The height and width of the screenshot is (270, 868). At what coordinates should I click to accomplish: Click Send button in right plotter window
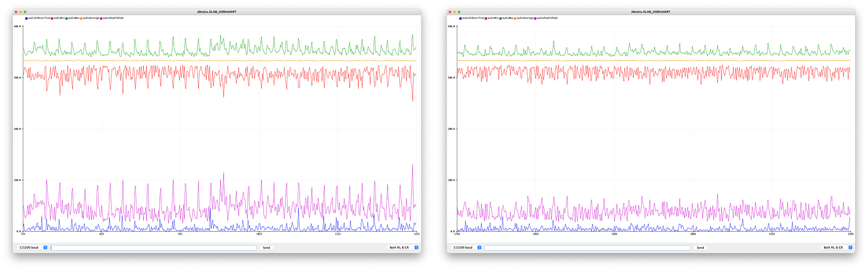click(700, 247)
